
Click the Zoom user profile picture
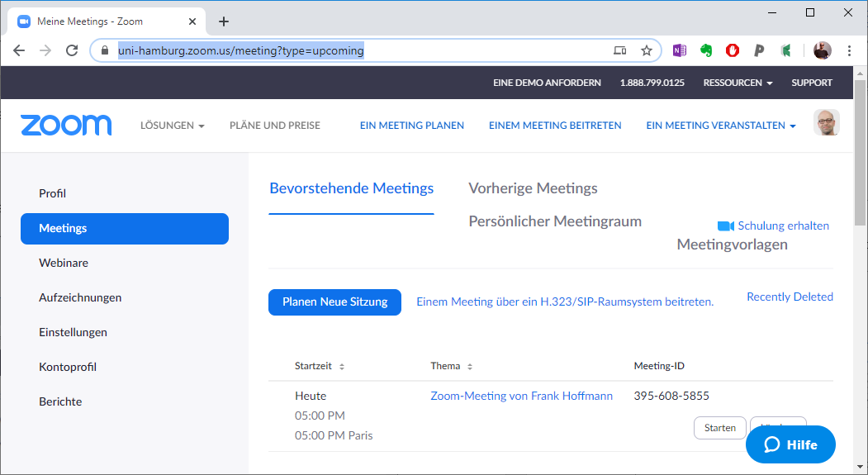coord(827,122)
